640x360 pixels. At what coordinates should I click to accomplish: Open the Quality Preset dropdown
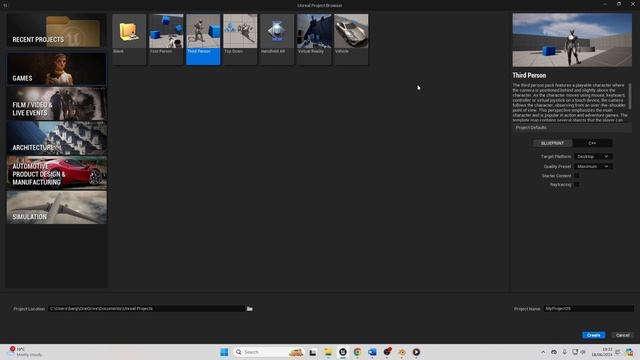click(x=593, y=167)
